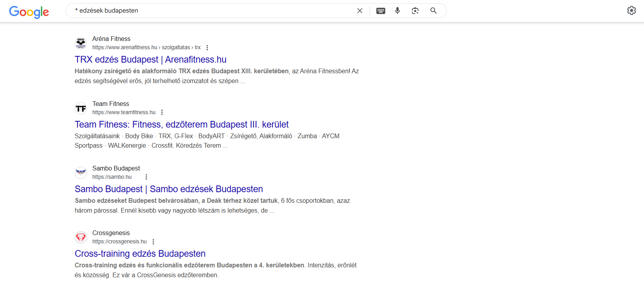
Task: Open Team Fitness edzőterem Budapest III. kerület link
Action: tap(182, 124)
